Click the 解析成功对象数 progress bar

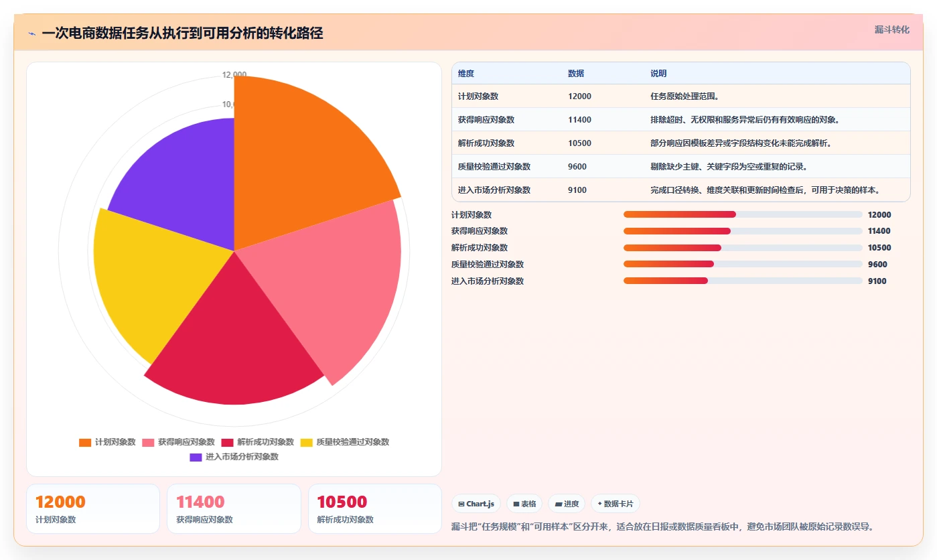[743, 248]
